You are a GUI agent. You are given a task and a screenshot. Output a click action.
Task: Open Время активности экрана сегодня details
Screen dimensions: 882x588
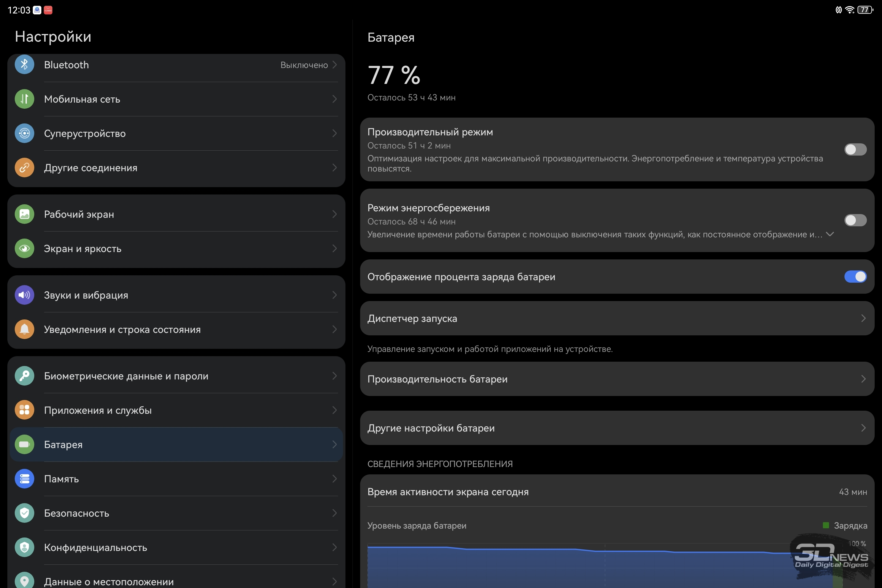point(617,492)
